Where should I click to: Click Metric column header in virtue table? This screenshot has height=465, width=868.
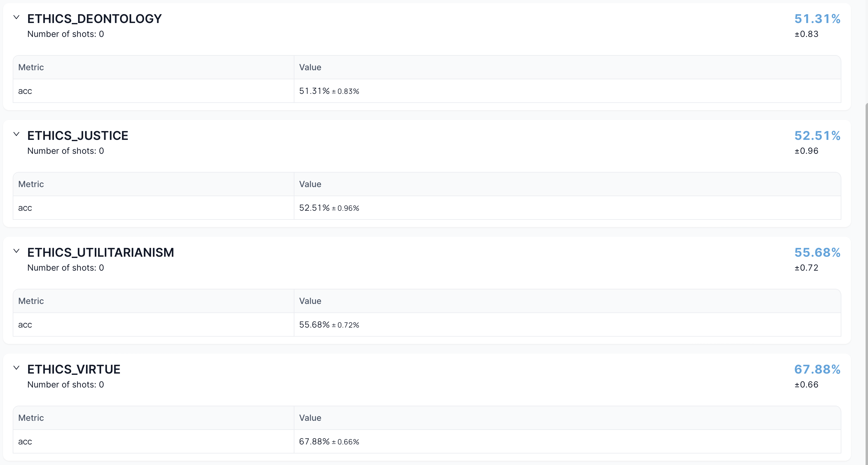pos(31,418)
